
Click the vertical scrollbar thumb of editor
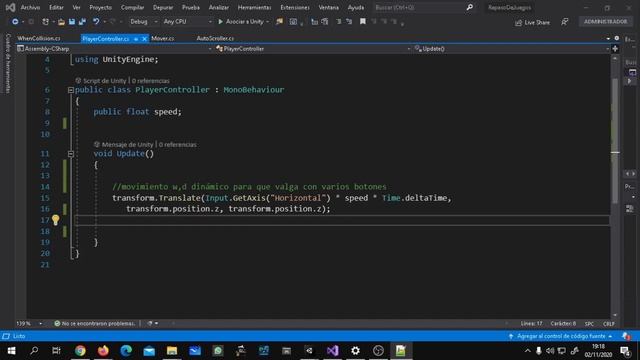tap(615, 141)
